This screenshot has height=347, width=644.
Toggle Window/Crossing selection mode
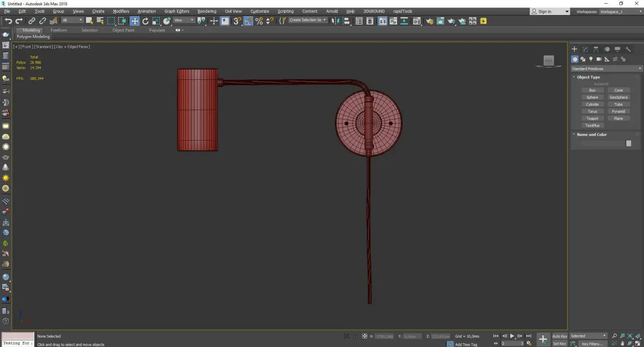pos(122,21)
